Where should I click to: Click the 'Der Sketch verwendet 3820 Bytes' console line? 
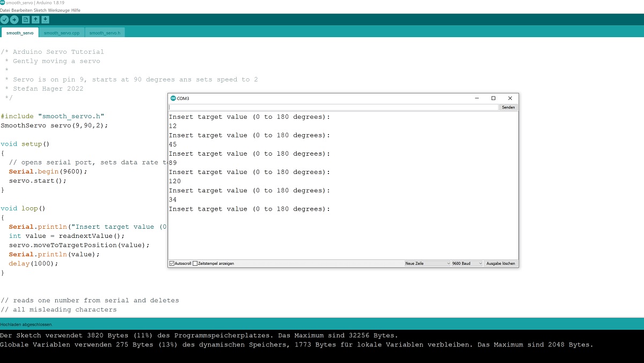tap(199, 336)
